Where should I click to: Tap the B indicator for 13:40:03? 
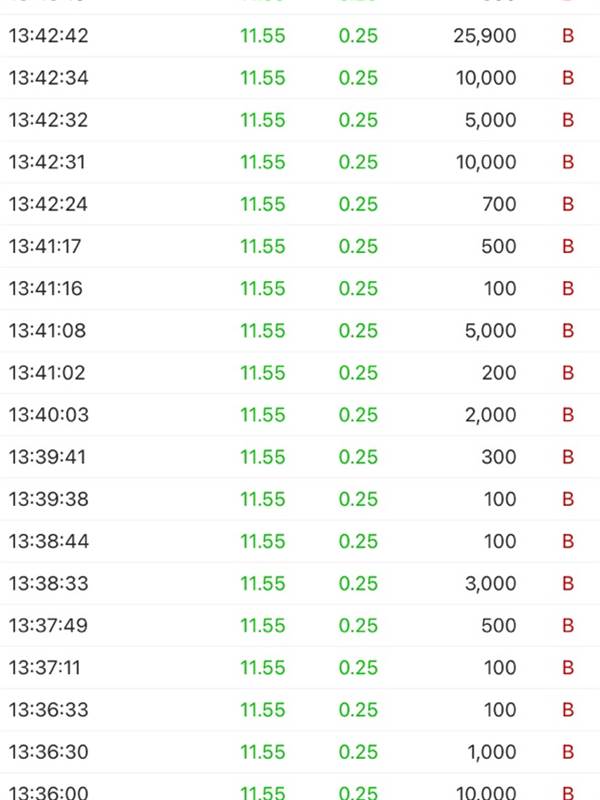click(568, 415)
